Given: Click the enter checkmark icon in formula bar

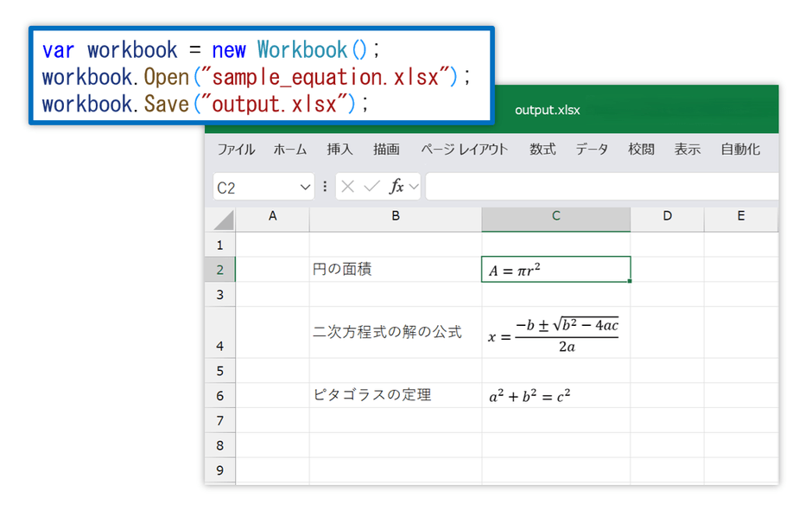Looking at the screenshot, I should tap(371, 187).
